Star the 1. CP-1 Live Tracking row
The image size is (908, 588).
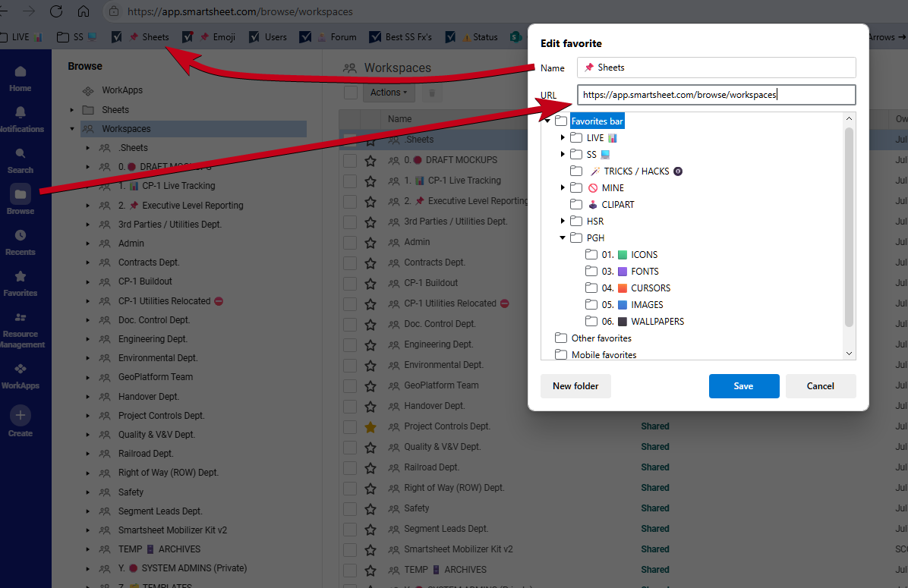[x=370, y=181]
